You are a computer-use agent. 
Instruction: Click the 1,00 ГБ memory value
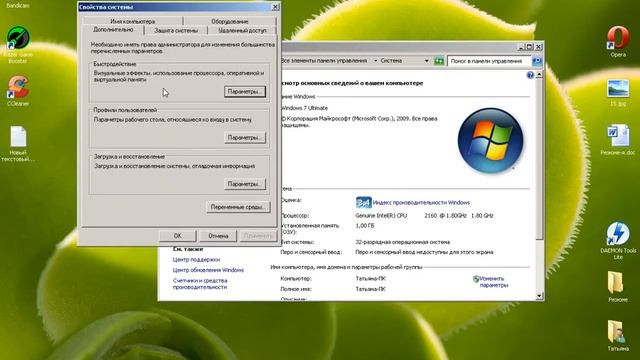[365, 226]
